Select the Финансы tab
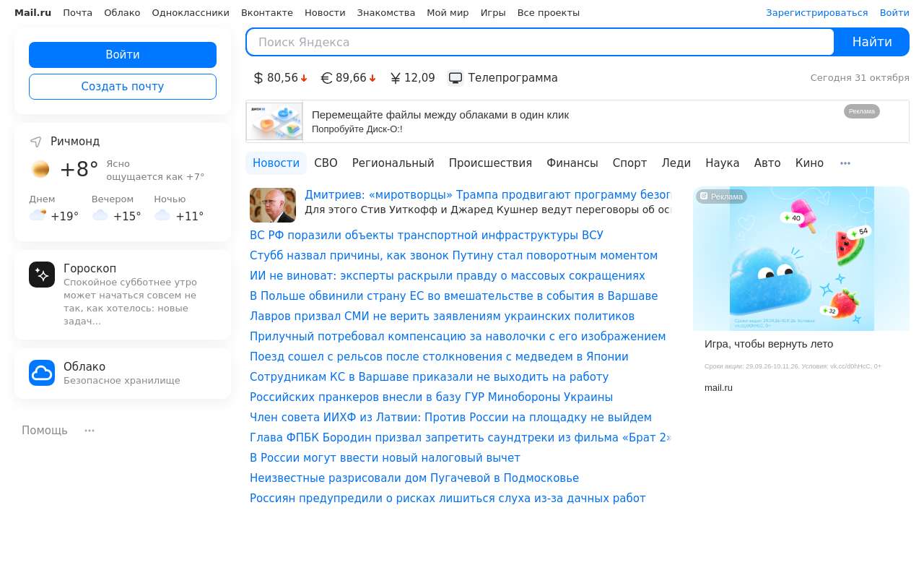This screenshot has height=578, width=924. 572,163
